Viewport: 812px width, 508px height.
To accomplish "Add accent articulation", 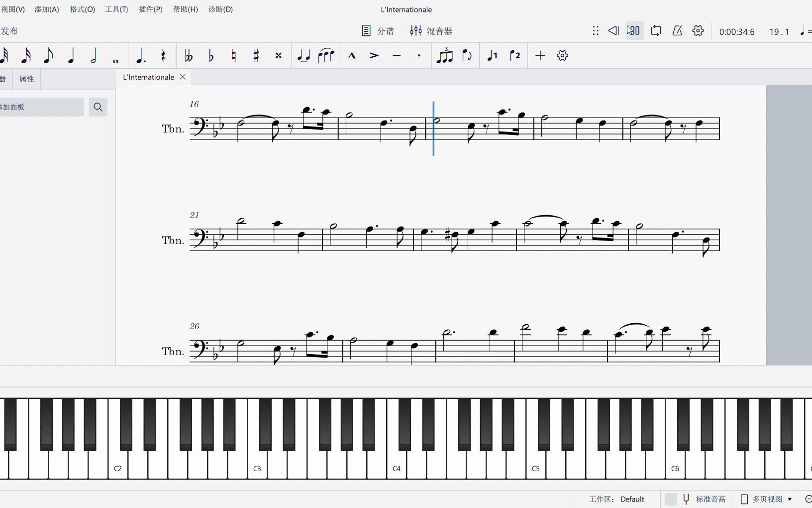I will (374, 55).
